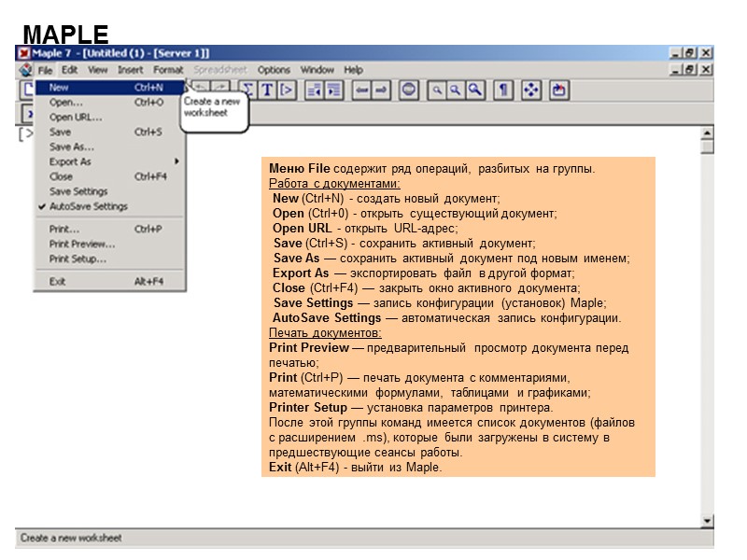Click the backward hyperlink arrow icon
The image size is (747, 560).
coord(363,91)
